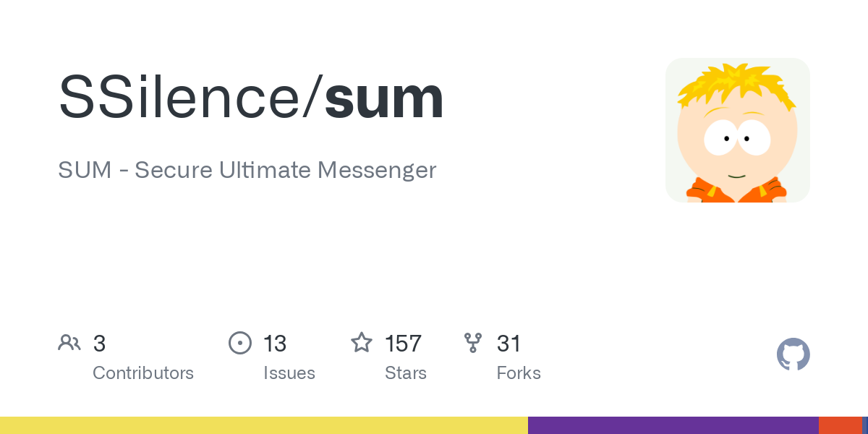Click the purple language bar segment
This screenshot has width=868, height=434.
[x=673, y=425]
